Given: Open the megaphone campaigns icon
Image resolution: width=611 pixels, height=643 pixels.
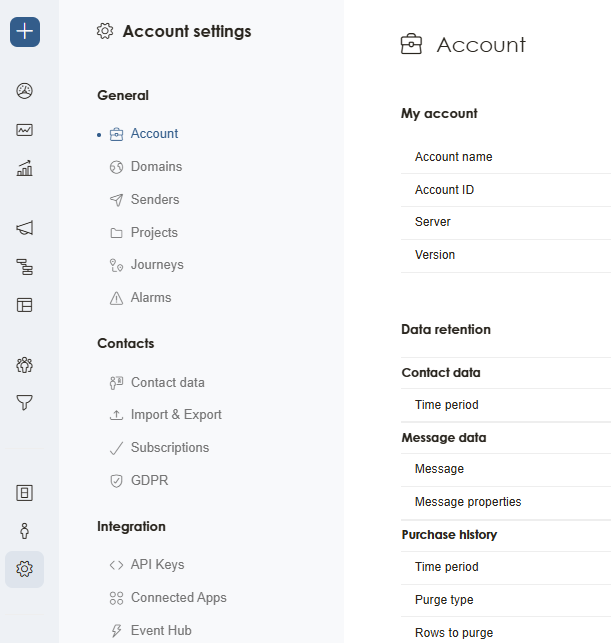Looking at the screenshot, I should [25, 228].
